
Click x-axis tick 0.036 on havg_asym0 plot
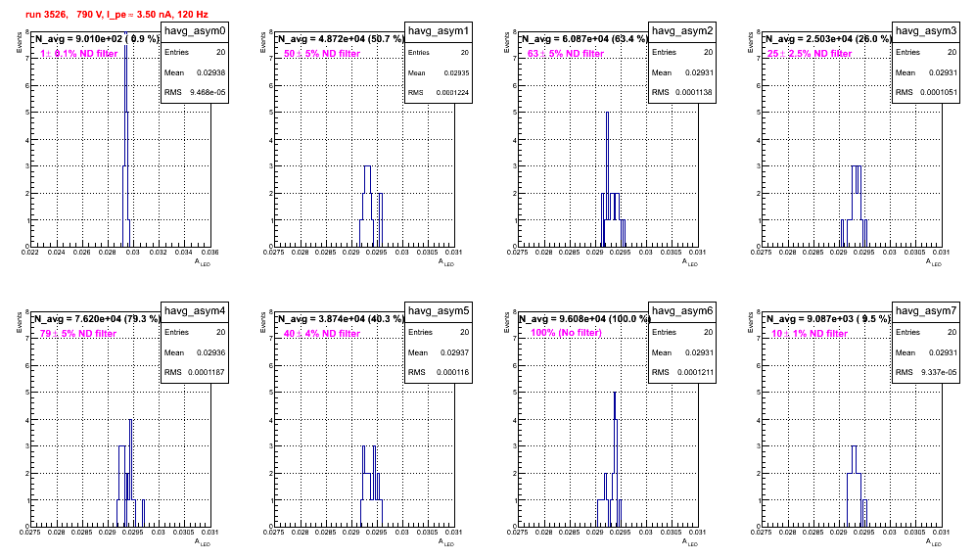pos(209,252)
